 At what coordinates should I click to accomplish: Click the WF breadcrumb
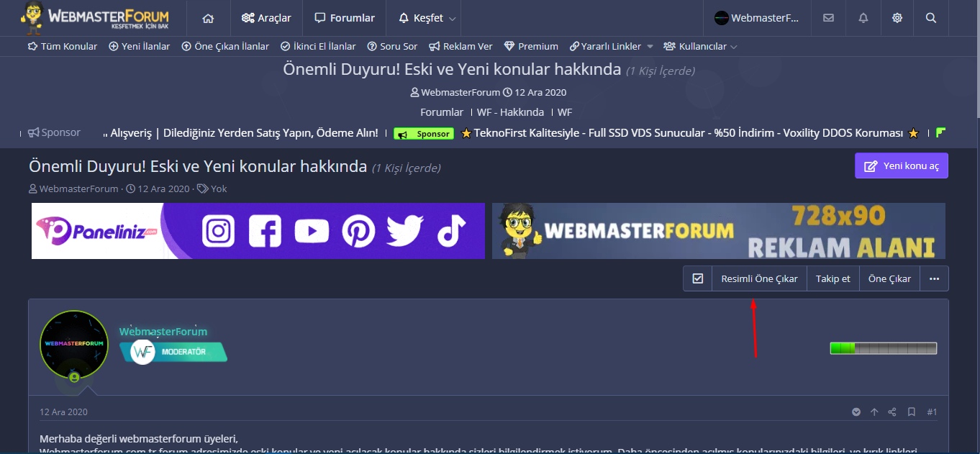(565, 112)
